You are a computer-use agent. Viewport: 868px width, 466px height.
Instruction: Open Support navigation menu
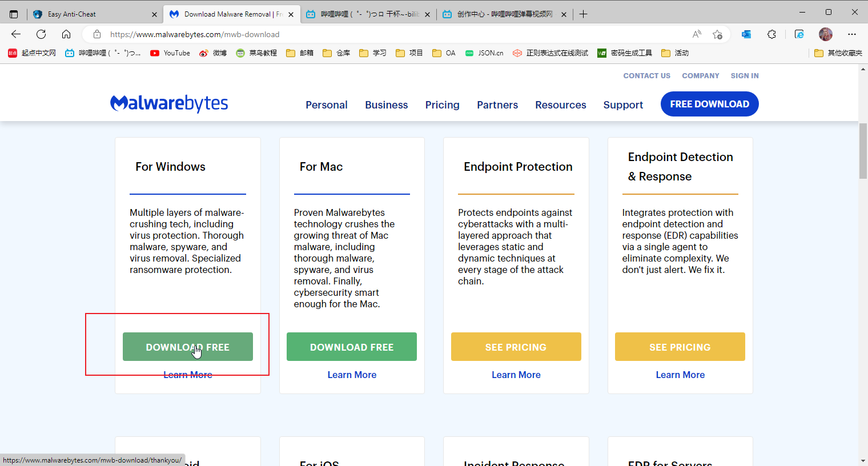(x=623, y=105)
